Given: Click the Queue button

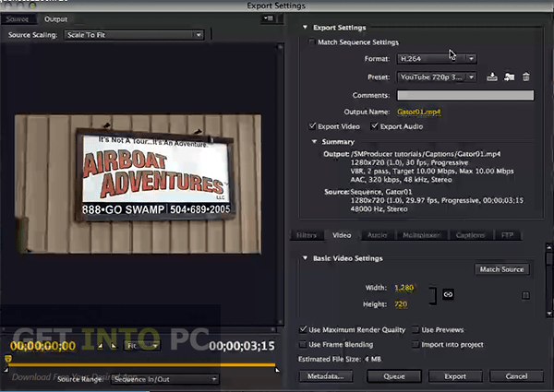Looking at the screenshot, I should 394,376.
